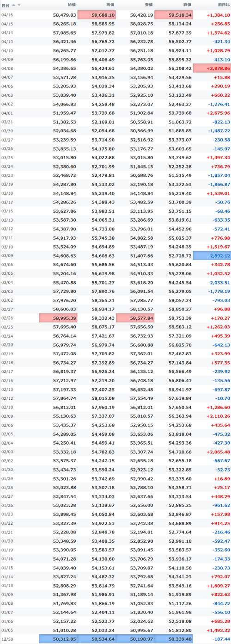Sort dates descending with the down arrow
This screenshot has width=231, height=644.
(x=19, y=5)
